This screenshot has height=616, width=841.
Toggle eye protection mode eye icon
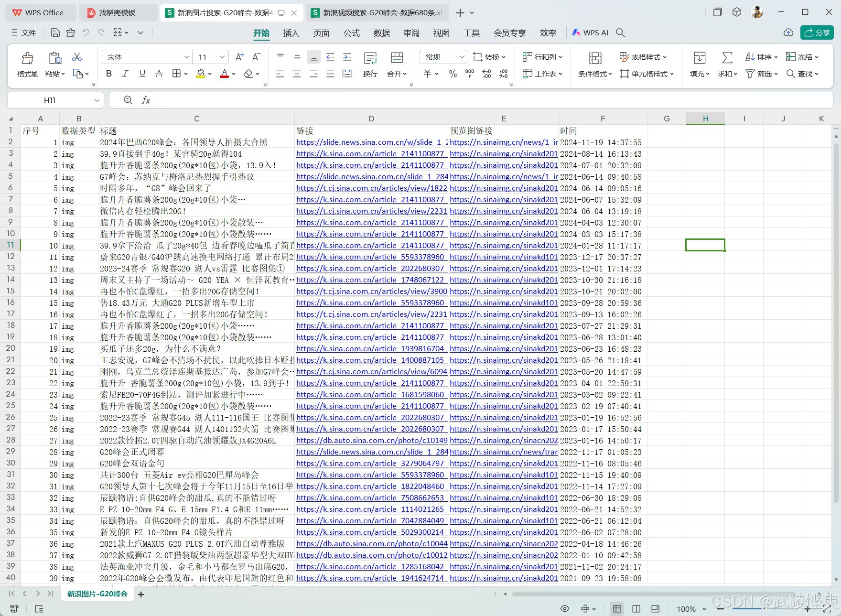pos(564,608)
